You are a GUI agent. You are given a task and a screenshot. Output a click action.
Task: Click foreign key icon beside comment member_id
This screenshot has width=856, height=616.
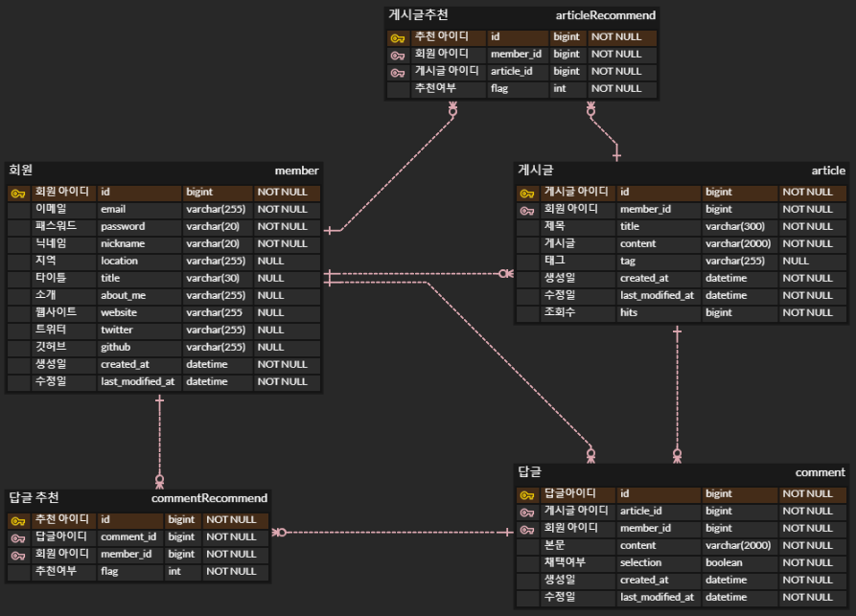coord(527,530)
